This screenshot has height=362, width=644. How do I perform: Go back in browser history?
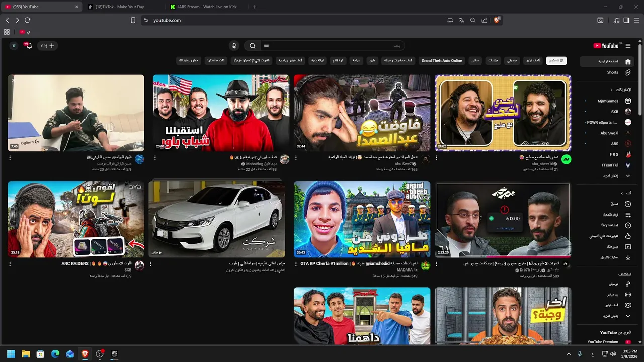7,20
